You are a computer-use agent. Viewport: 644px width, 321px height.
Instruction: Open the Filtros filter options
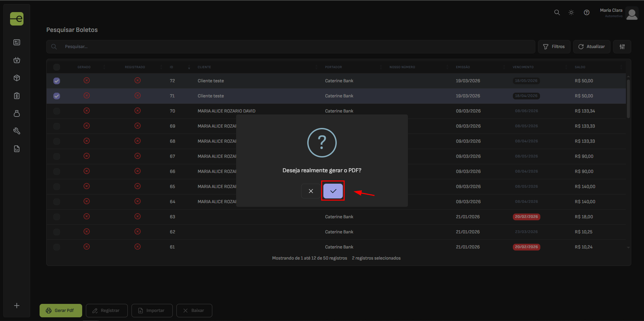(554, 47)
